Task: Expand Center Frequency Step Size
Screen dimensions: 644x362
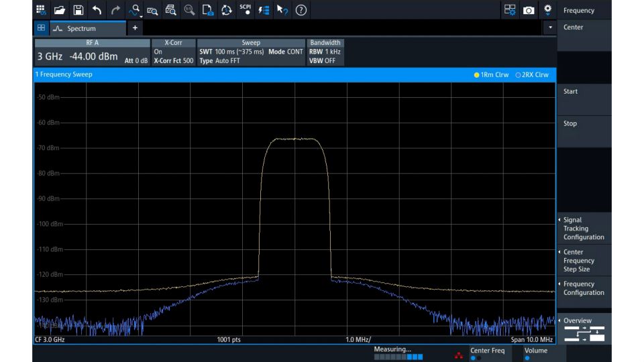Action: pyautogui.click(x=584, y=260)
